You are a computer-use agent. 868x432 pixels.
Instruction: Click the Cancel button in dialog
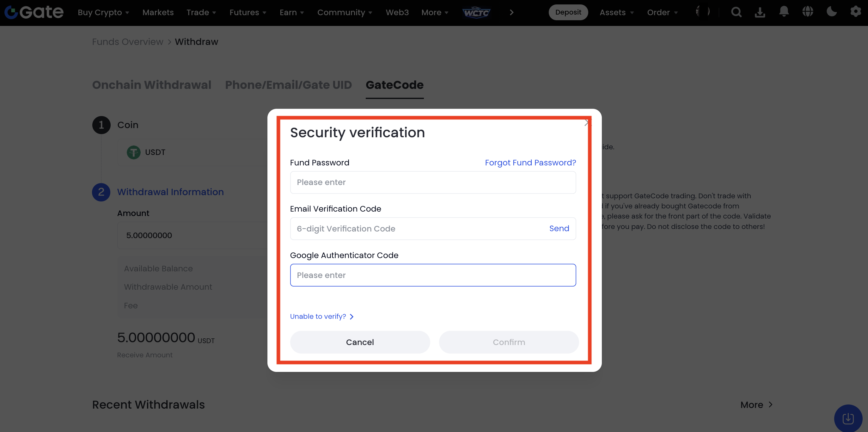[360, 342]
